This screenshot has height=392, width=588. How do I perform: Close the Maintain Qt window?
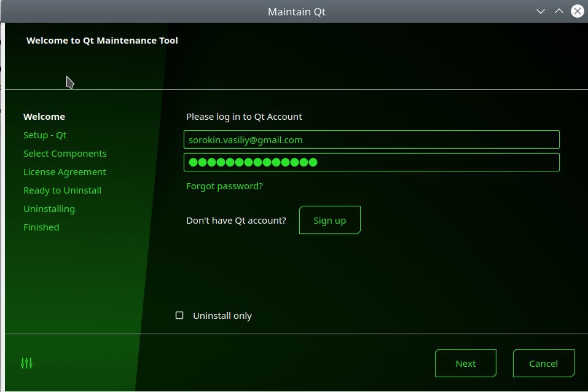pyautogui.click(x=578, y=11)
